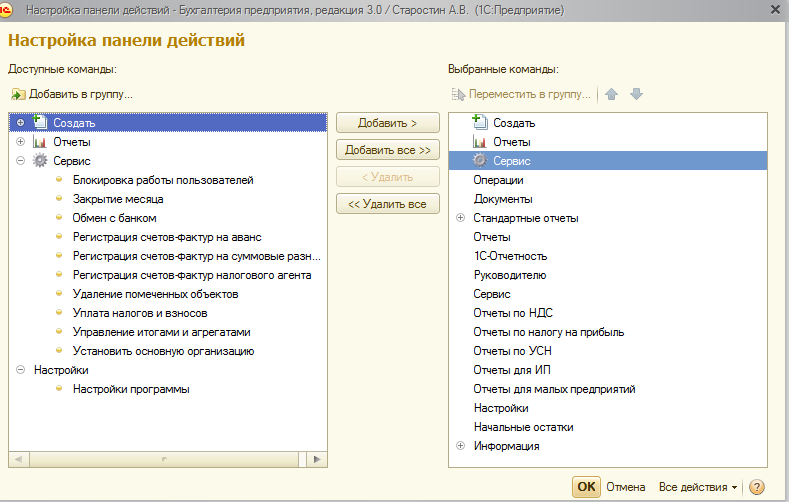
Task: Click the Отчеты chart icon in selected commands
Action: click(480, 142)
